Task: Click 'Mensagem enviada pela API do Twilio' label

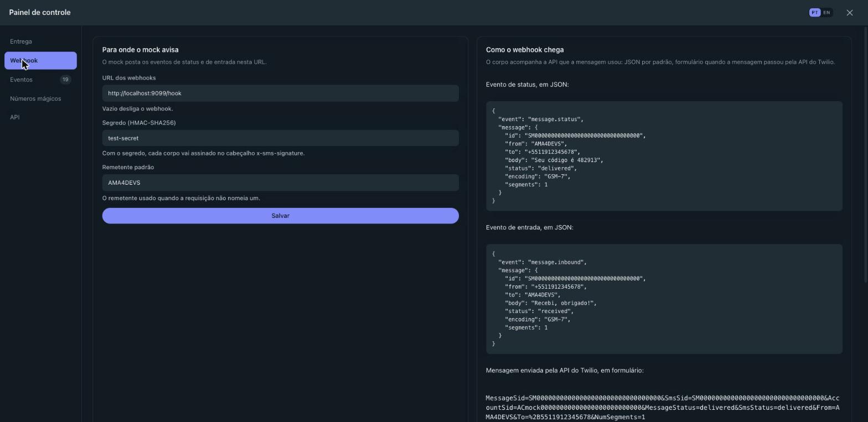Action: click(x=565, y=371)
